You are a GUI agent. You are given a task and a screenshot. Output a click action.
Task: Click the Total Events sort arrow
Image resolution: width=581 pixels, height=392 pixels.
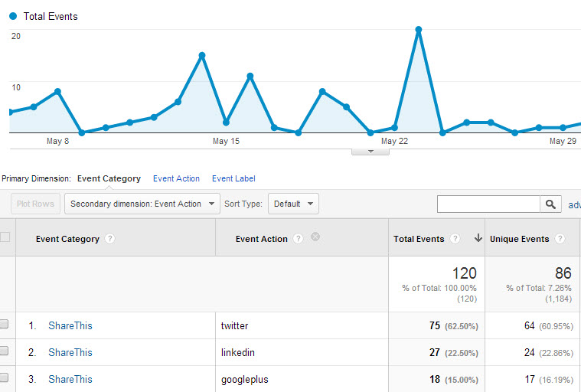click(x=478, y=239)
